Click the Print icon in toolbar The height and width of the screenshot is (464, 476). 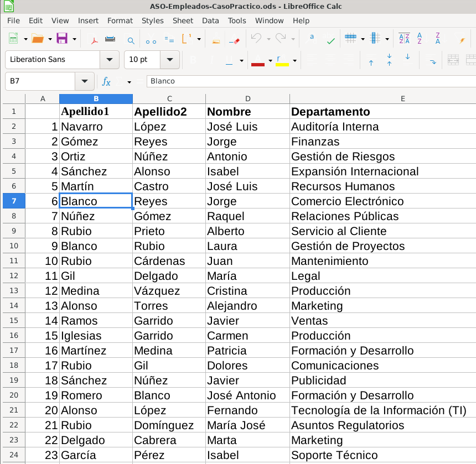tap(110, 39)
